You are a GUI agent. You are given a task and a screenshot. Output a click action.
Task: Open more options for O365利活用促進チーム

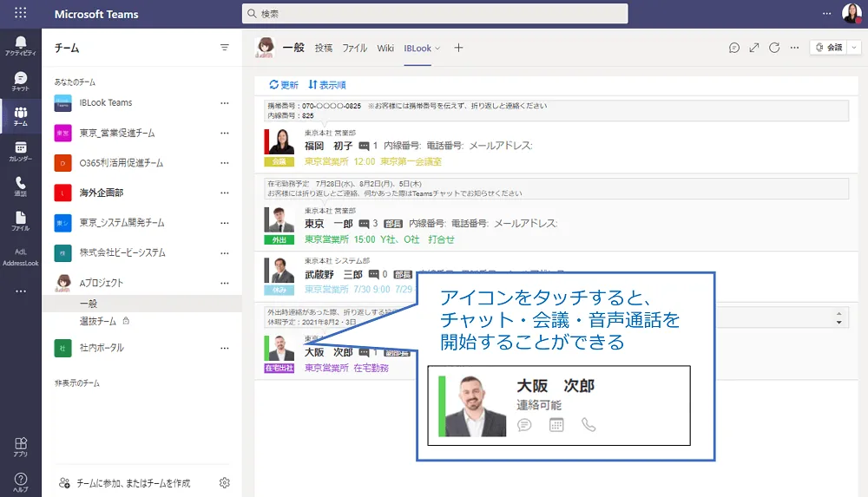coord(224,163)
